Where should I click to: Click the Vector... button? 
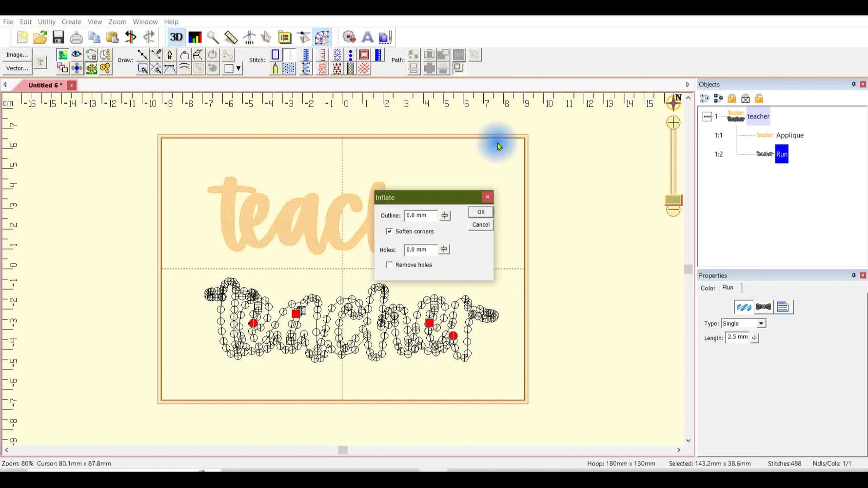17,68
